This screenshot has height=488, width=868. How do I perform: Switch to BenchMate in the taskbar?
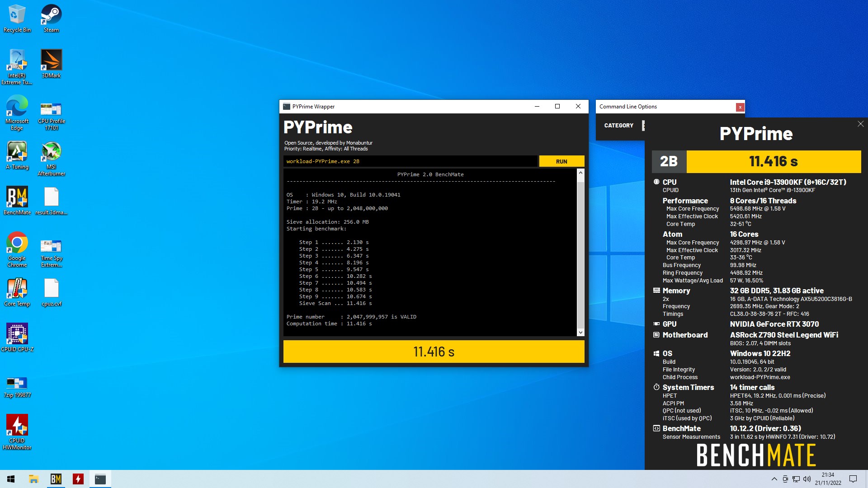(x=56, y=479)
